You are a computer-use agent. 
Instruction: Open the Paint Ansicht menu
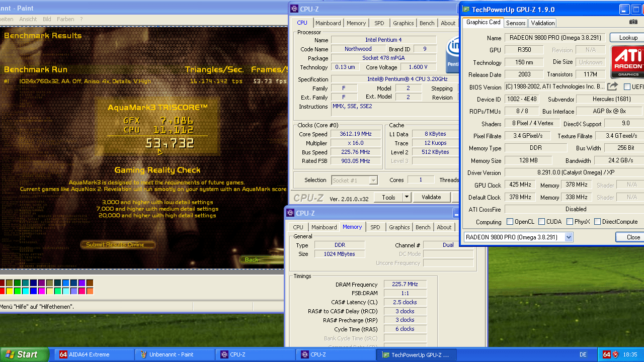pos(28,19)
